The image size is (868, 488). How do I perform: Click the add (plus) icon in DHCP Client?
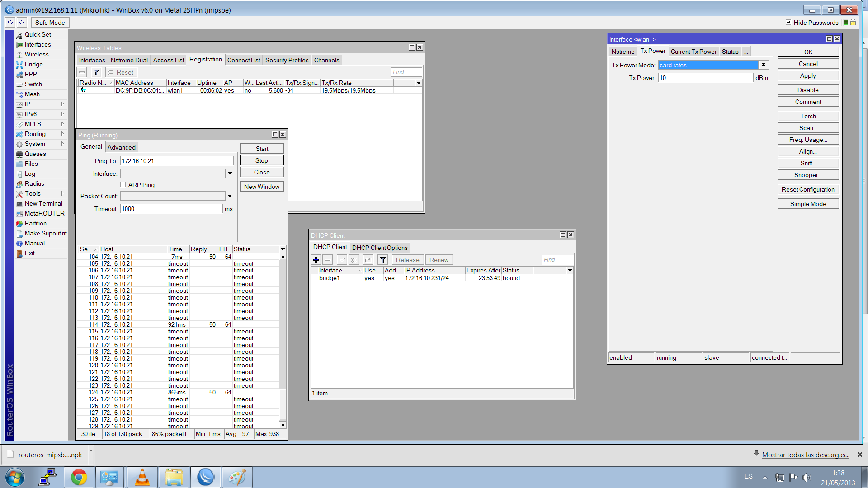[316, 260]
